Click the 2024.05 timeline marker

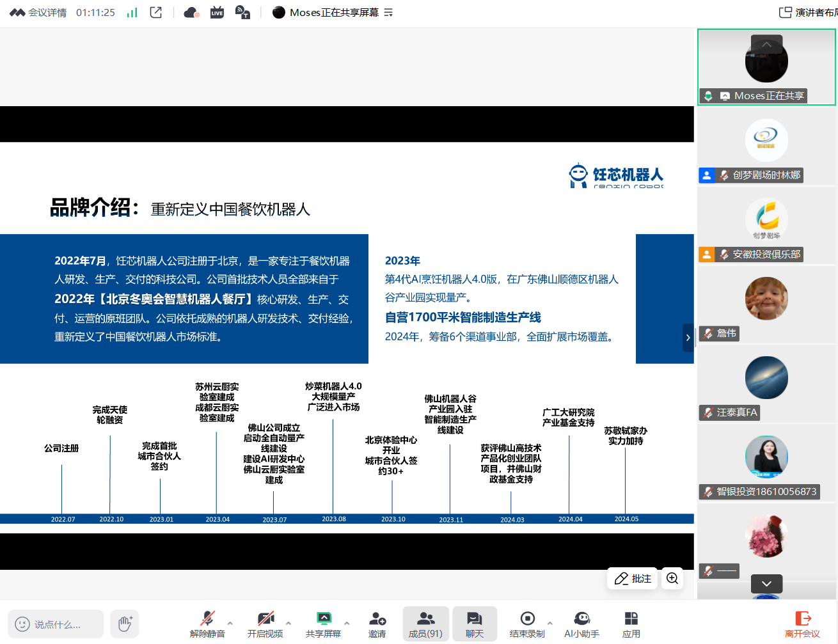626,519
